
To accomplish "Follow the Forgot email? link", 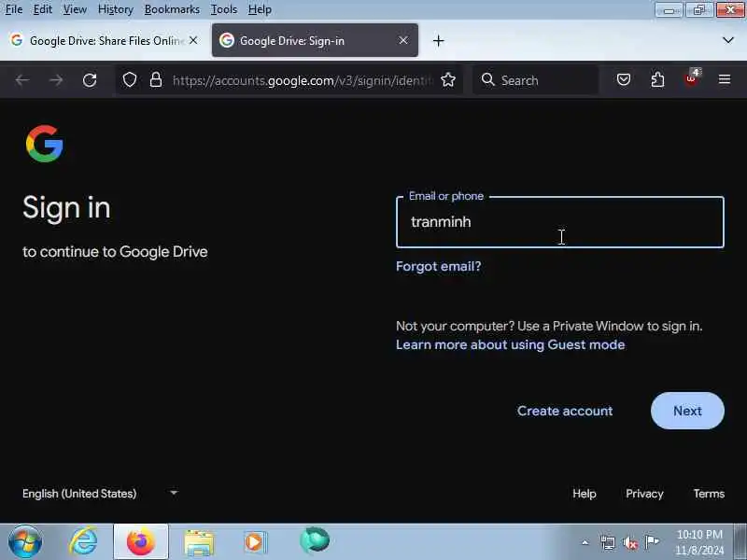I will [x=438, y=266].
